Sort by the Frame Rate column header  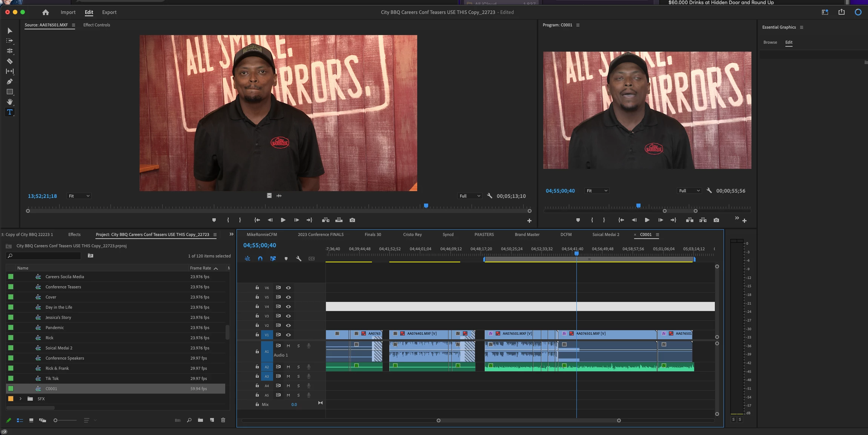point(201,268)
